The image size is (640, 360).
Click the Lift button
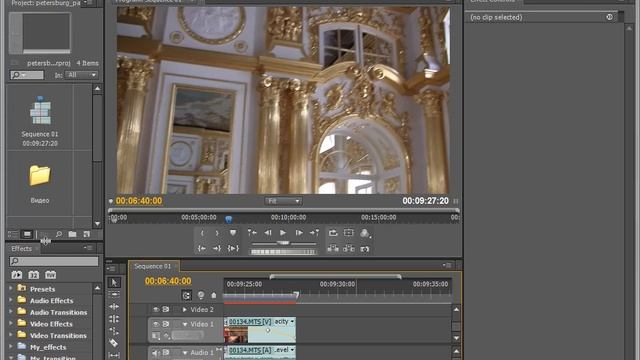(x=333, y=248)
